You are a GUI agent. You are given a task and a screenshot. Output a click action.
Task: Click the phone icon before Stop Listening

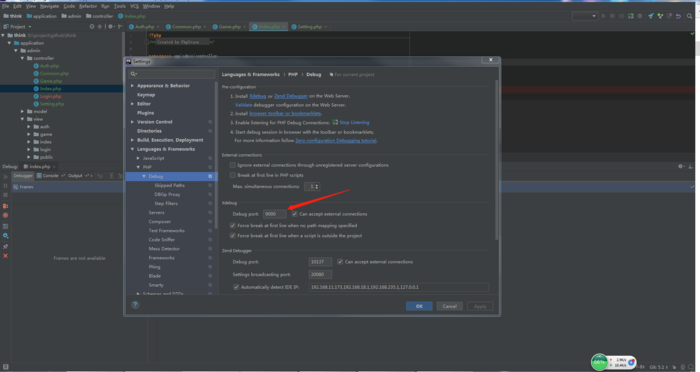[x=335, y=122]
